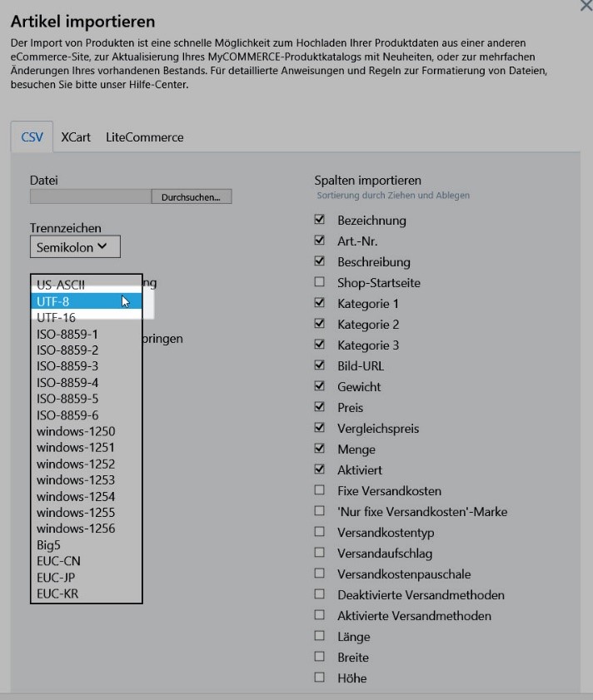Open the Trennzeichen Semikolon dropdown
Screen dimensions: 593x700
(x=75, y=247)
